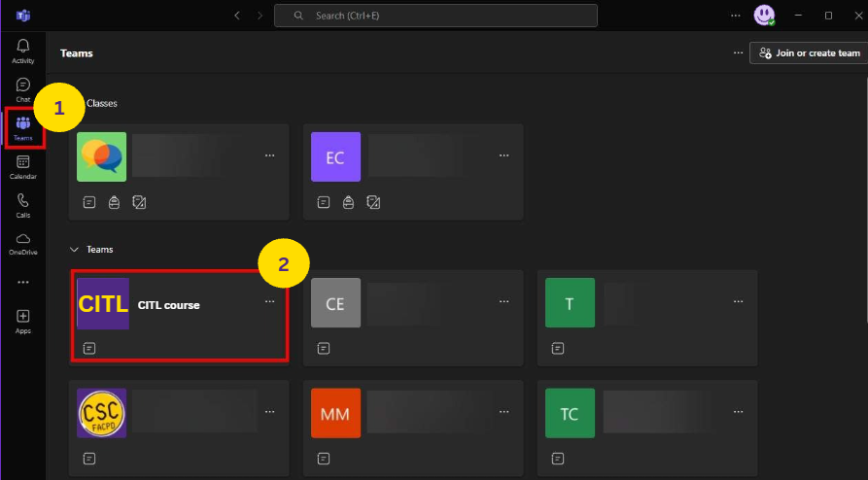Image resolution: width=868 pixels, height=480 pixels.
Task: Go to Chat in the left rail
Action: tap(22, 89)
